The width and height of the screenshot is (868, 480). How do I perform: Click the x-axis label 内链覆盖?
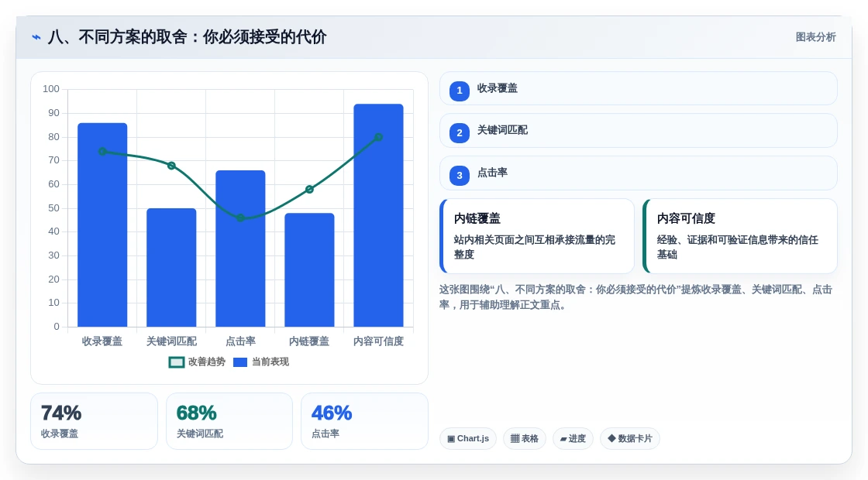[309, 341]
